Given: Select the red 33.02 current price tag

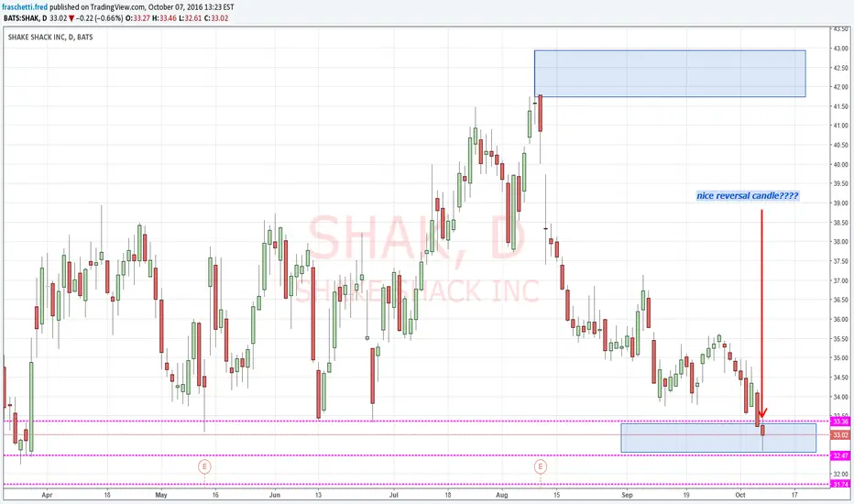Looking at the screenshot, I should pyautogui.click(x=840, y=434).
